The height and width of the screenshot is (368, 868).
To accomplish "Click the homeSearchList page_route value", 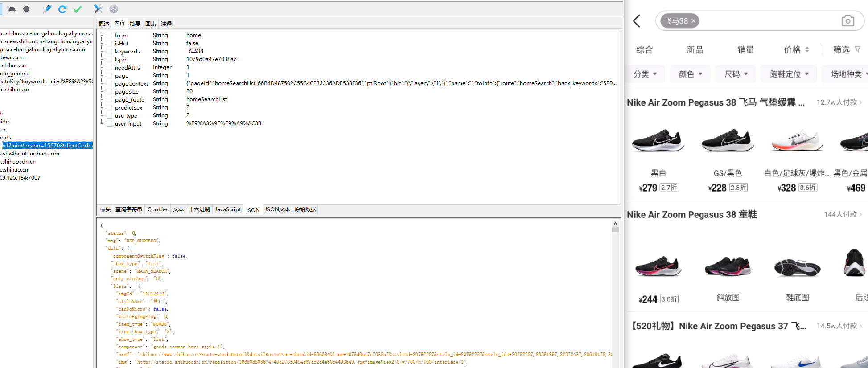I will point(206,99).
